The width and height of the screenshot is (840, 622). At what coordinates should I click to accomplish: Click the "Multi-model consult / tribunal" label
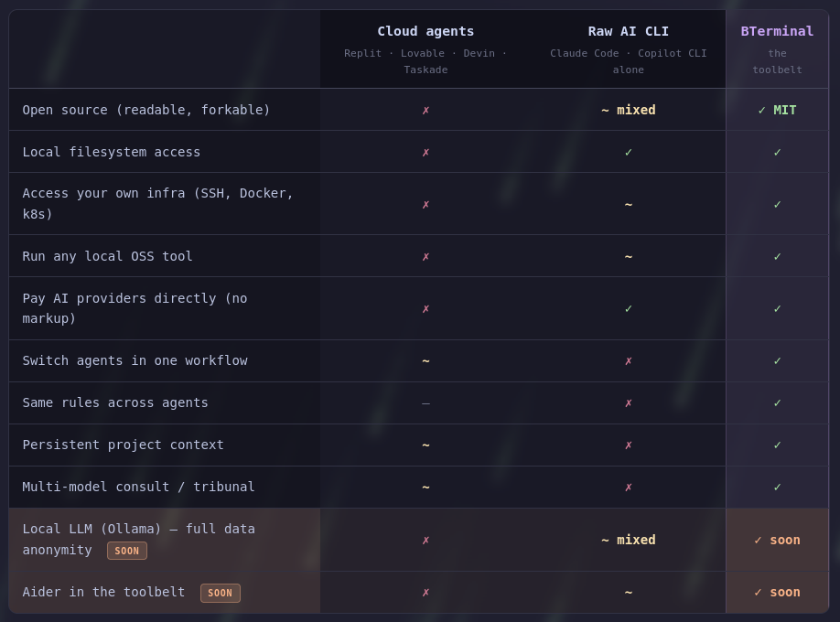(x=138, y=487)
